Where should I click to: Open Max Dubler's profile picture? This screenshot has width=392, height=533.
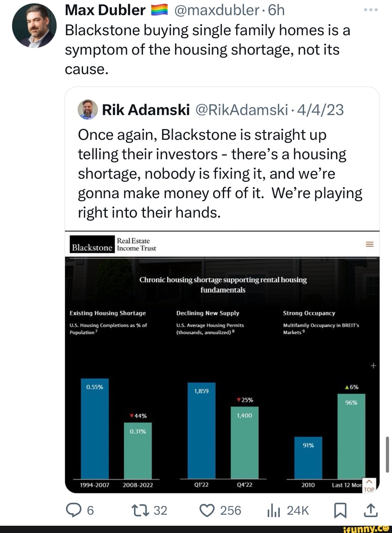pyautogui.click(x=34, y=26)
